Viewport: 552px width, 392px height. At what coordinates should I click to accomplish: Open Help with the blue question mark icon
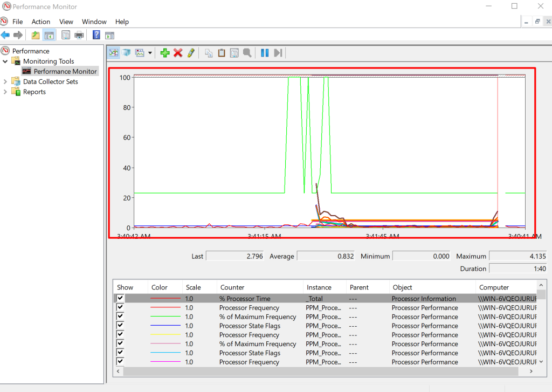click(96, 35)
